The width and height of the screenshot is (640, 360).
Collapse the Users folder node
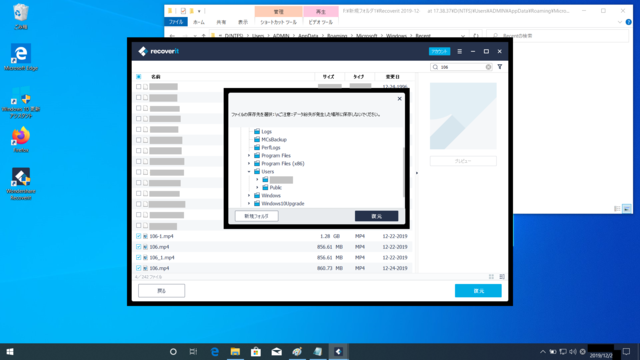tap(249, 172)
